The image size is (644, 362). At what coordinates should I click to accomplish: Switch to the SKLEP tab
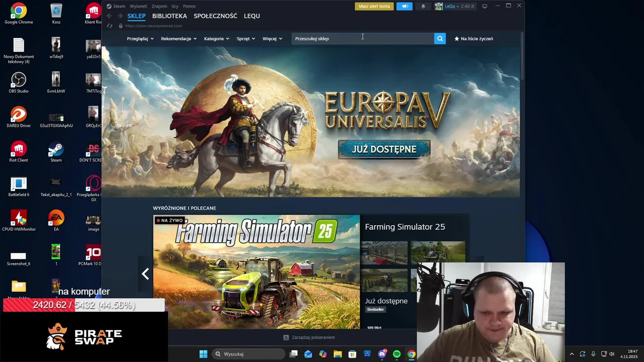(x=136, y=16)
